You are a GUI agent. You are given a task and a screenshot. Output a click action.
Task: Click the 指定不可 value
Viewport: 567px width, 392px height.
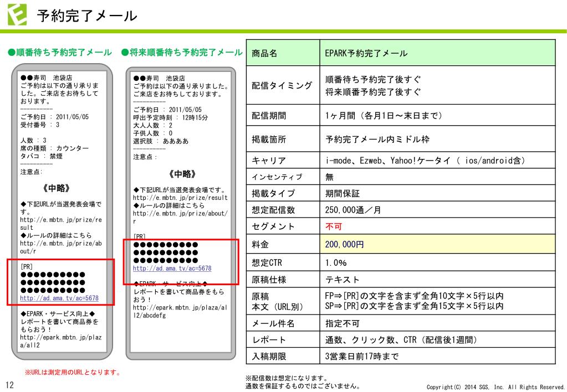click(342, 323)
